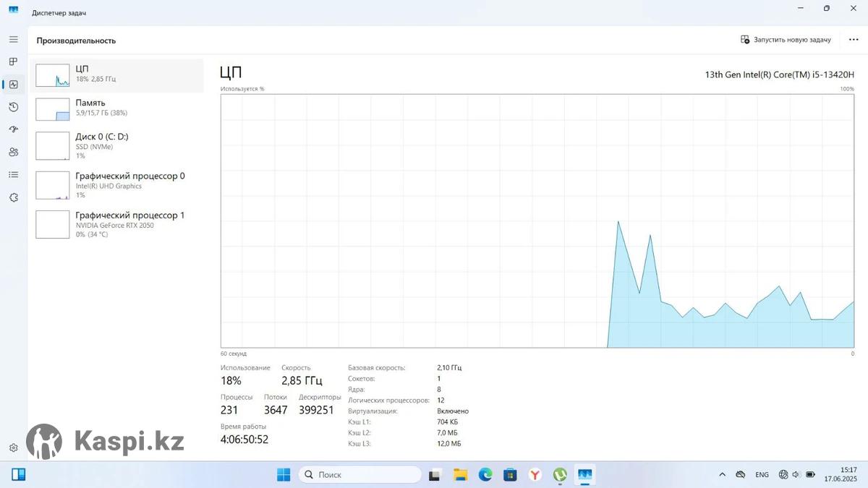The height and width of the screenshot is (488, 868).
Task: Click the Task Manager taskbar icon
Action: pyautogui.click(x=584, y=475)
